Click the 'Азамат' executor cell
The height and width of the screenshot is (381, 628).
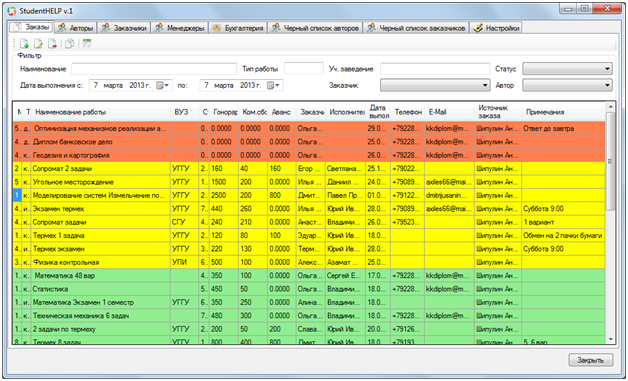(x=345, y=262)
